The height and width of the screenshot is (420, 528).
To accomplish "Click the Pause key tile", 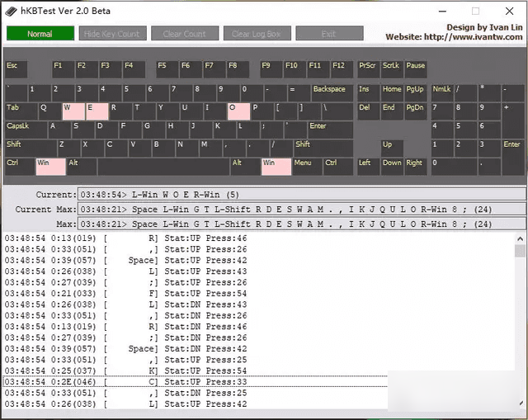I will 416,69.
